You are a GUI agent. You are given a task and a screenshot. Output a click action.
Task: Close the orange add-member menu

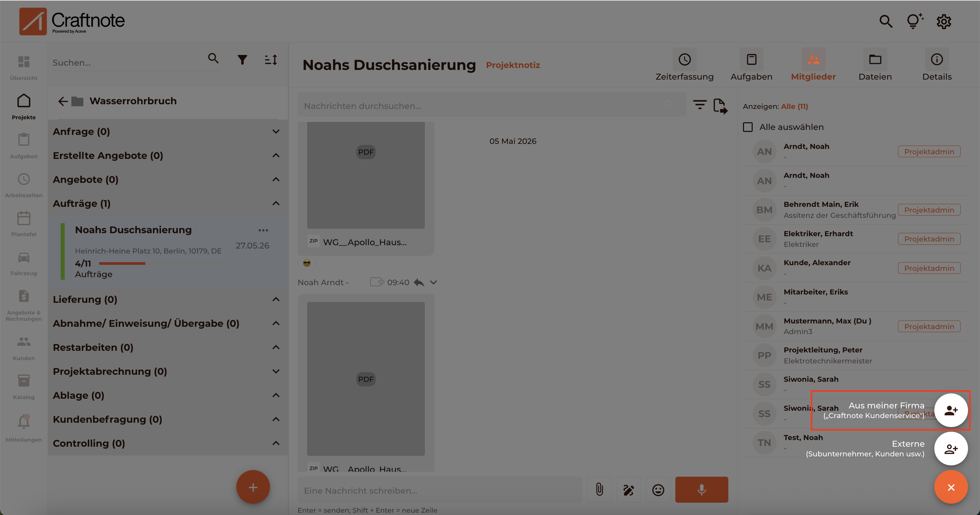point(951,487)
